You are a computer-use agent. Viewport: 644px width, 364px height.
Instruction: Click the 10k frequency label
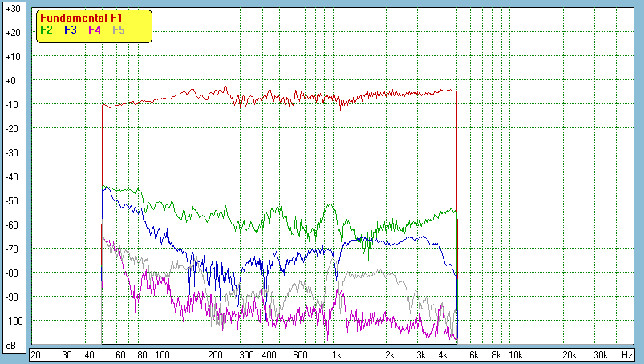pos(516,355)
